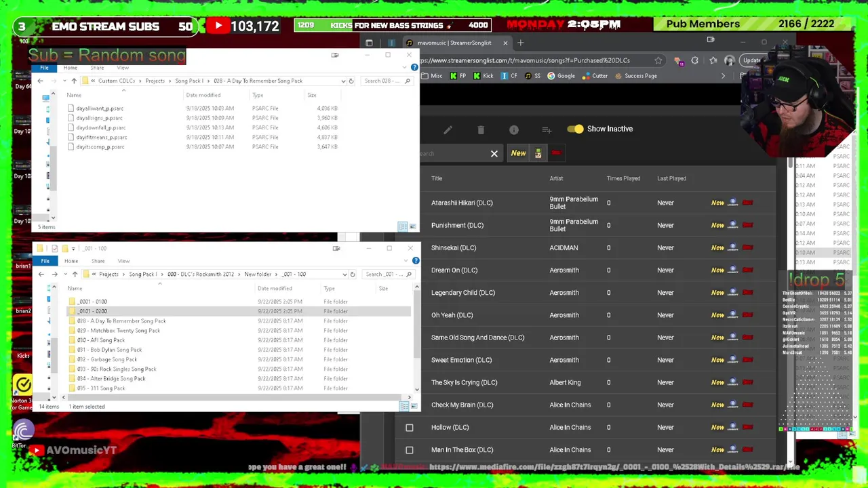Open the FP Kick bookmark
This screenshot has width=868, height=488.
[x=458, y=76]
